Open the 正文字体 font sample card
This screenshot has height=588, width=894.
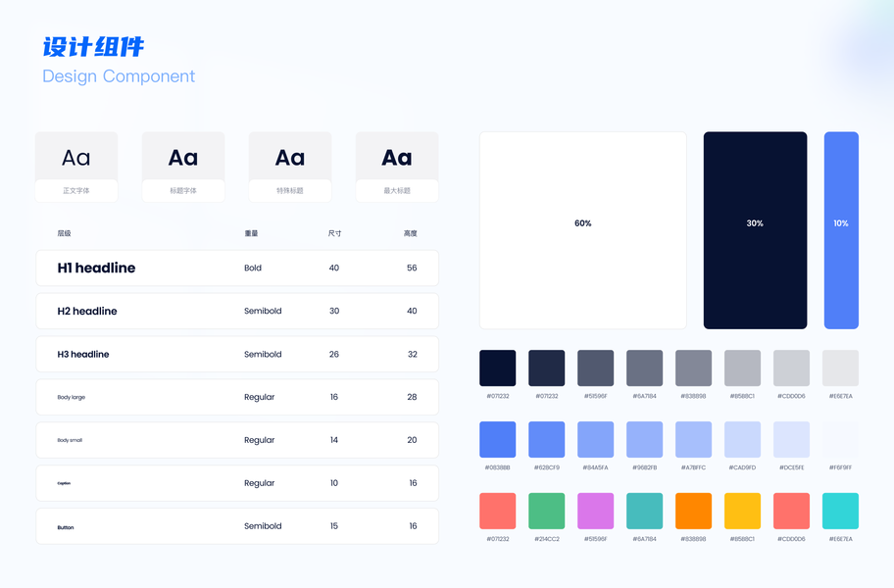click(76, 167)
